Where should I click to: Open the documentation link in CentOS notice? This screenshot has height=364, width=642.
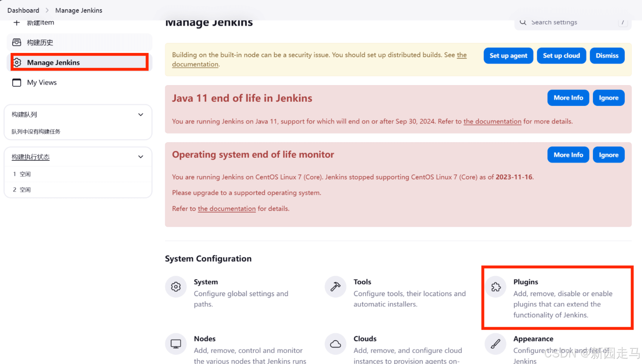click(227, 209)
